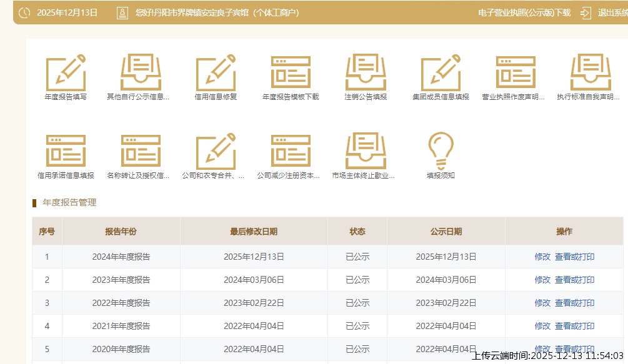Open 年度报告填写 icon
Viewport: 628px width, 364px height.
click(66, 73)
